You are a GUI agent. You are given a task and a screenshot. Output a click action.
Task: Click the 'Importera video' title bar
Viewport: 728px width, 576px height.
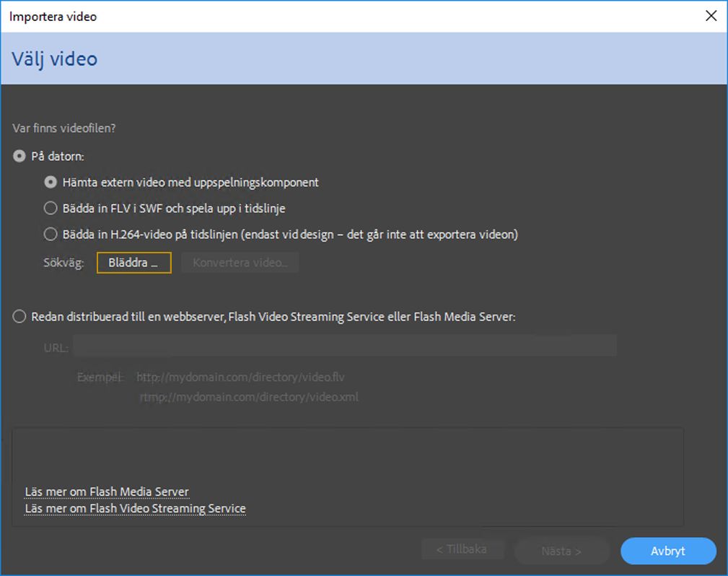[x=289, y=16]
